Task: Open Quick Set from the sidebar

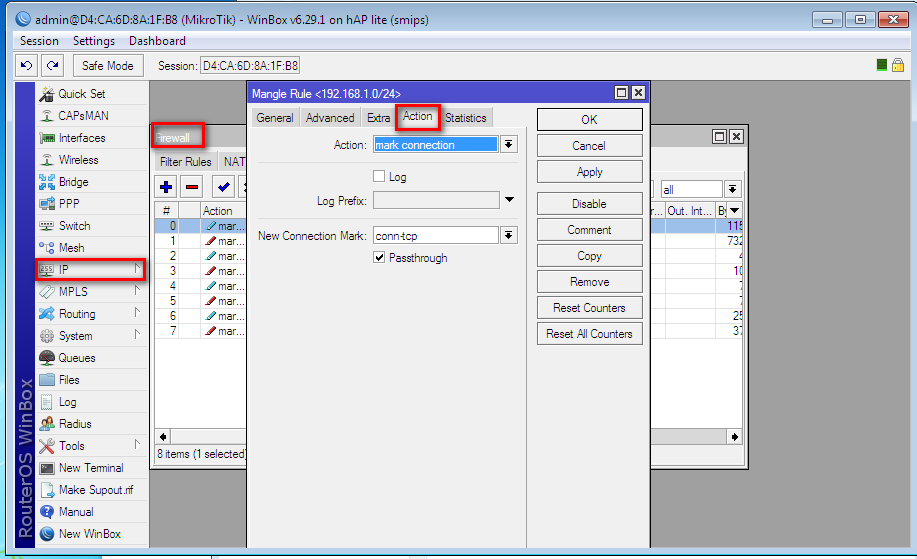Action: 91,94
